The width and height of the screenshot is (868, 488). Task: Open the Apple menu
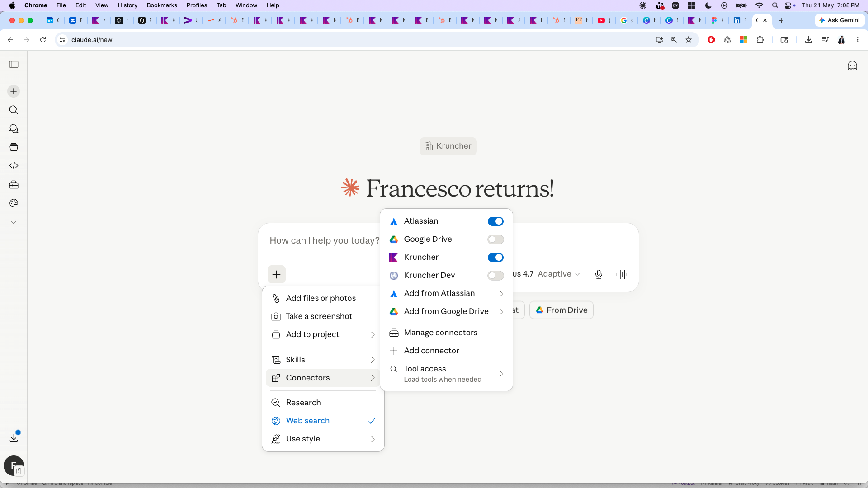[x=12, y=5]
